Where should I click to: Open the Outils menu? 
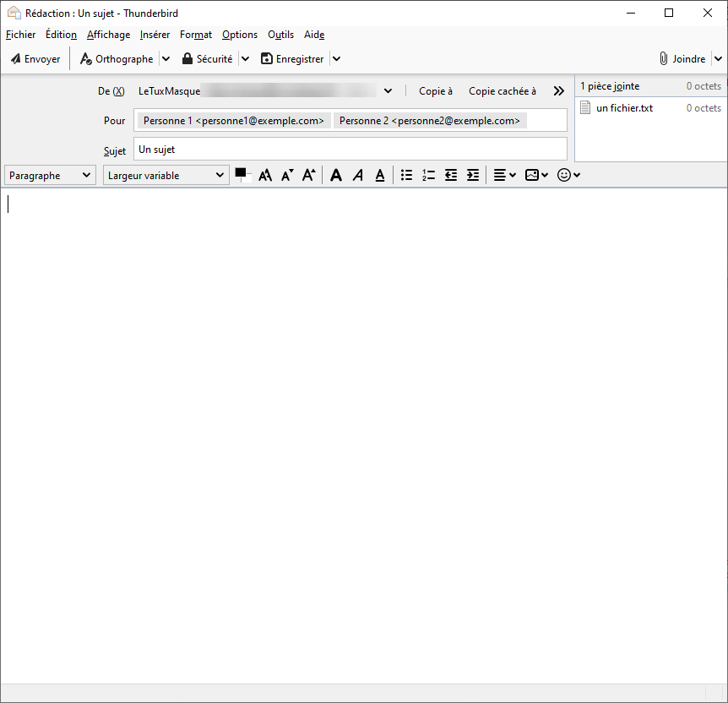point(280,35)
